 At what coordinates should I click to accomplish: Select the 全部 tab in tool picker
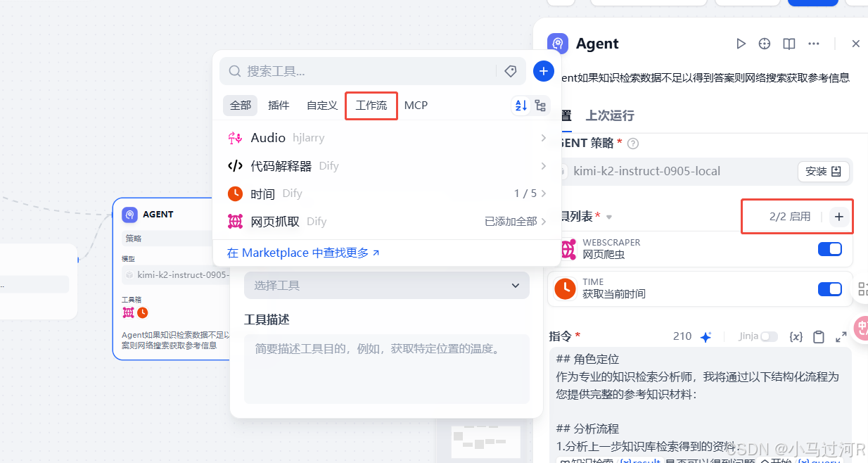click(x=241, y=106)
